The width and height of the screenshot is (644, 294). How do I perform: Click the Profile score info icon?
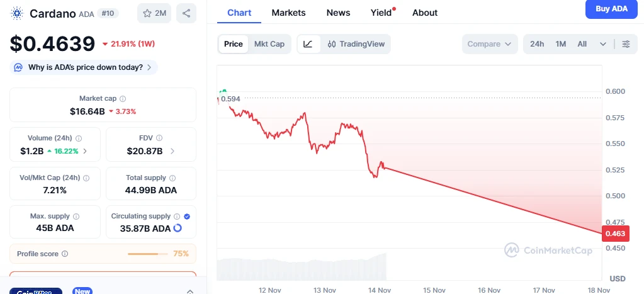click(x=65, y=254)
